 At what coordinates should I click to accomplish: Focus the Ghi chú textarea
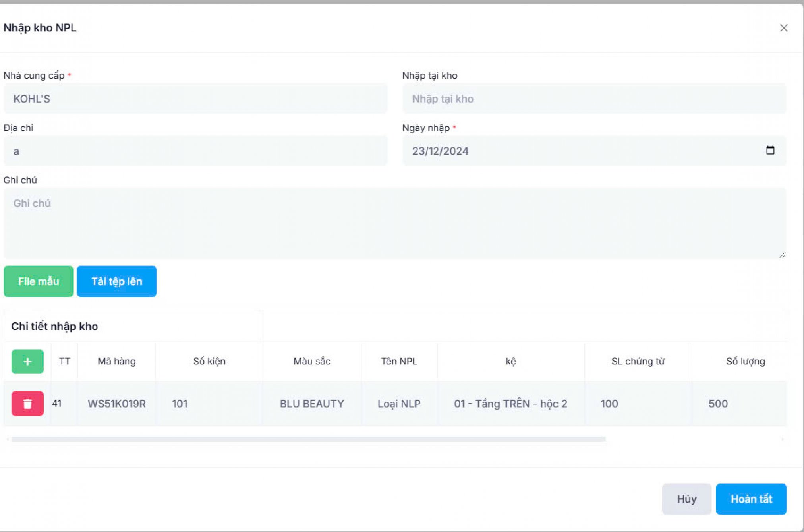pos(394,223)
